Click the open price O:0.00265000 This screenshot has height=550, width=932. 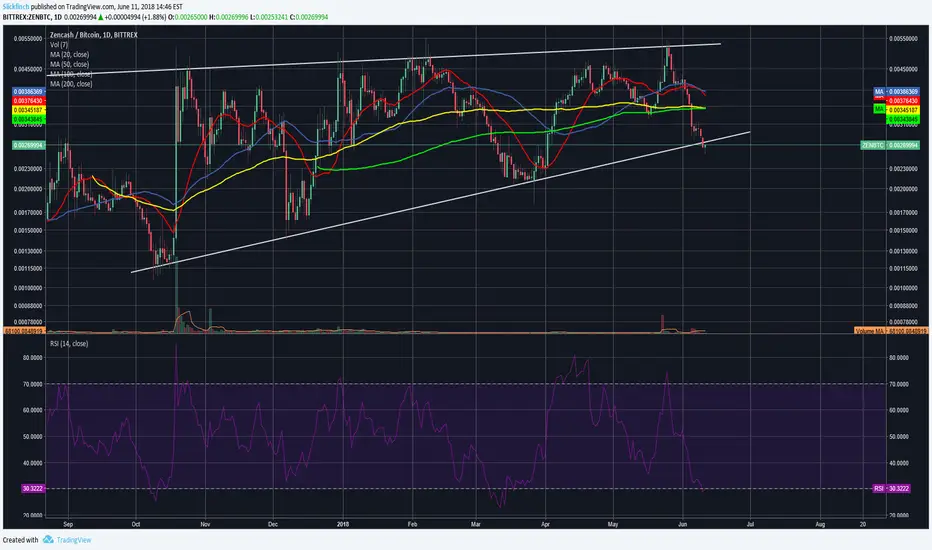point(188,17)
